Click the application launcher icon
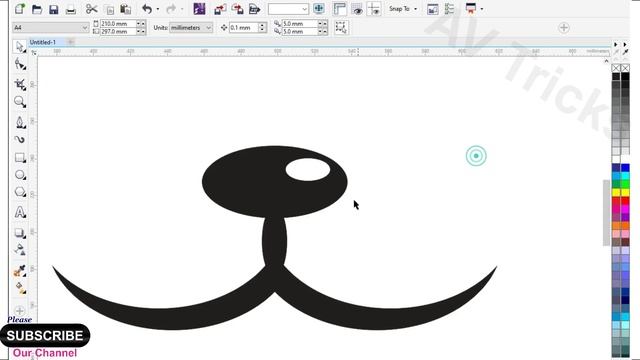The image size is (640, 360). pos(471,9)
